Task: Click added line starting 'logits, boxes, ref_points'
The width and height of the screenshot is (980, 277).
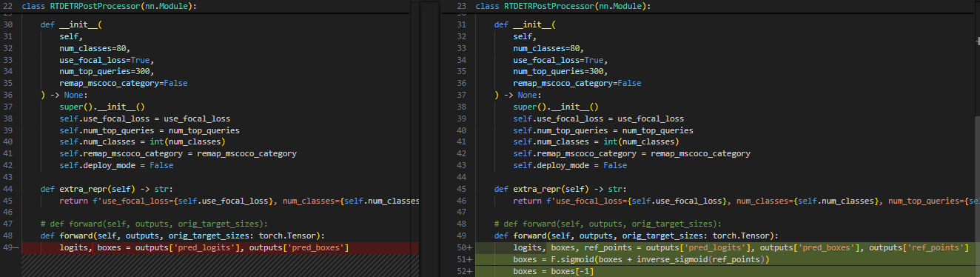Action: coord(740,247)
